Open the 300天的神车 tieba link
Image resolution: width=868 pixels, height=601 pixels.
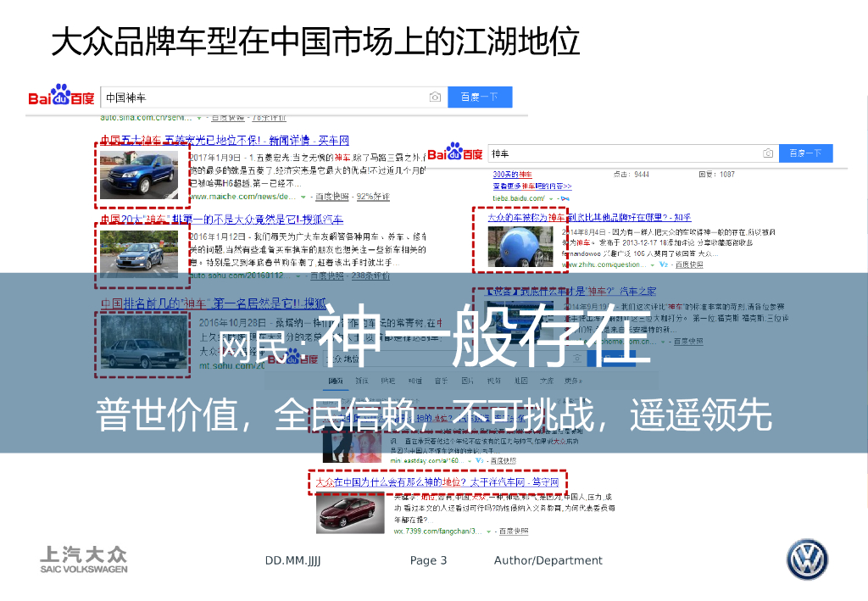click(x=513, y=175)
